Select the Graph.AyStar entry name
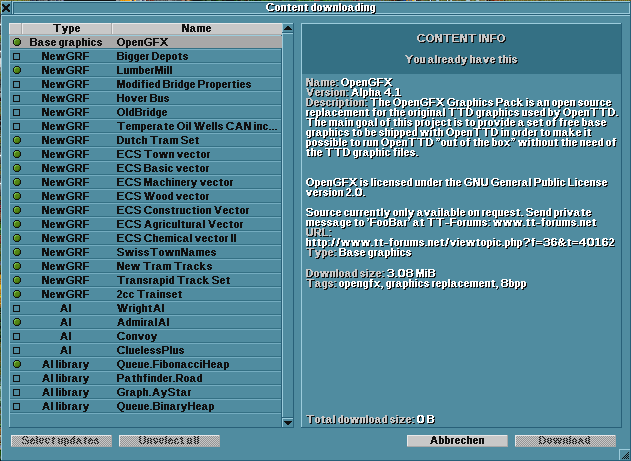Image resolution: width=631 pixels, height=461 pixels. click(154, 392)
